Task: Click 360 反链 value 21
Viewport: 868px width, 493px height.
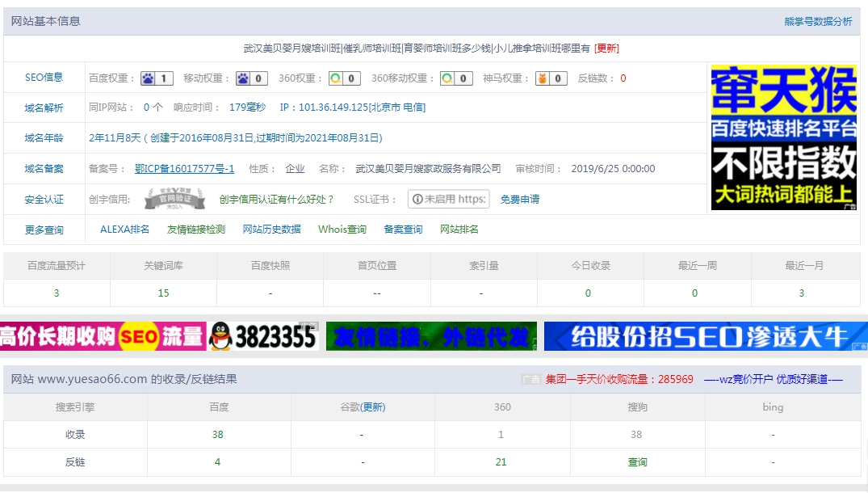Action: (501, 462)
